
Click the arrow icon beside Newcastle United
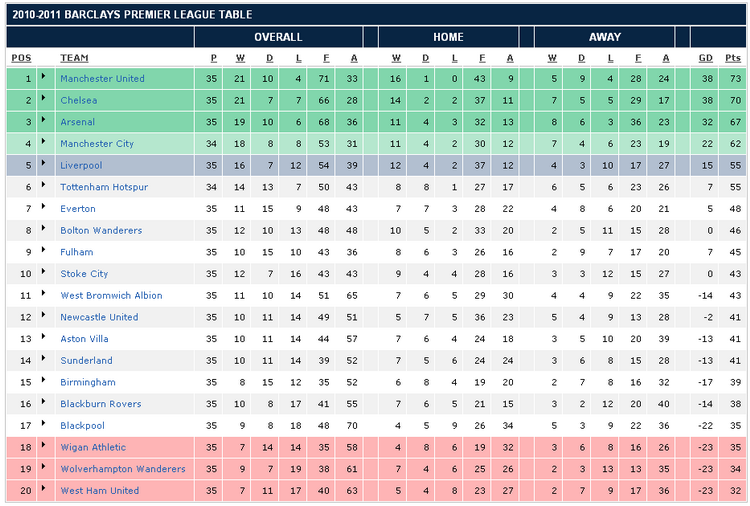coord(43,317)
